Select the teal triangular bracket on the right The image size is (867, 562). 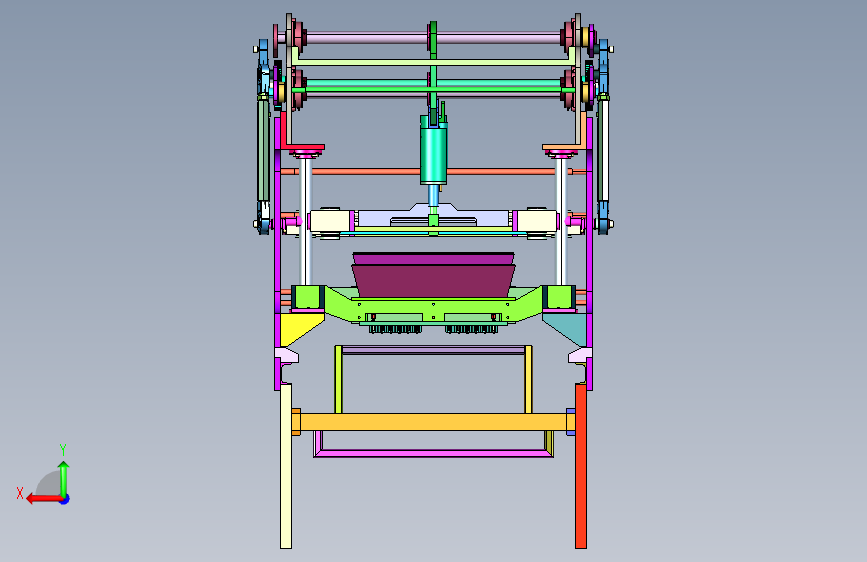(568, 327)
